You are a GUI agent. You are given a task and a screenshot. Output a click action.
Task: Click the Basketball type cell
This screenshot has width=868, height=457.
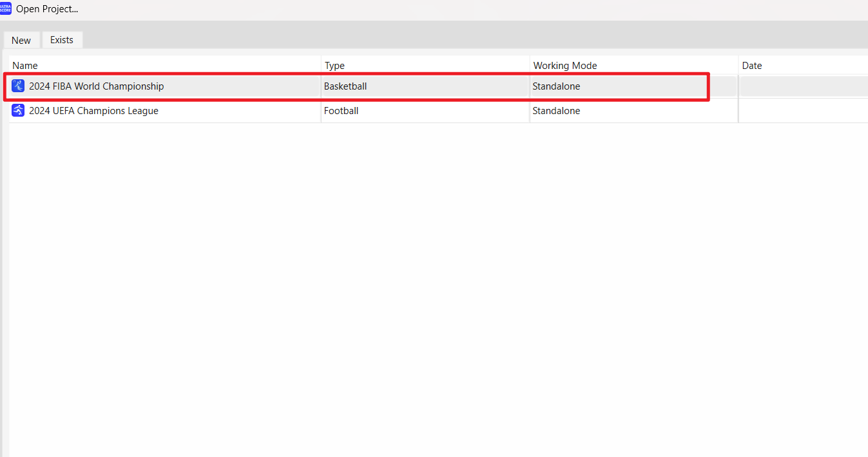click(x=345, y=86)
